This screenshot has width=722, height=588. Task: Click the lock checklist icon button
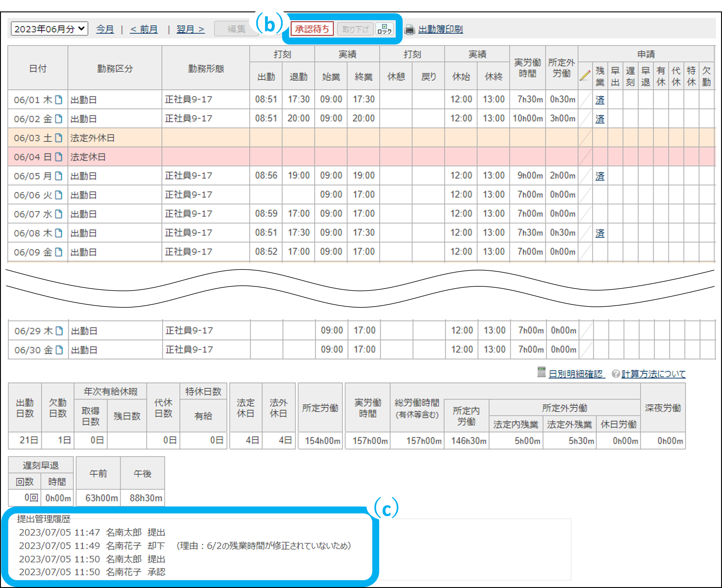(384, 29)
